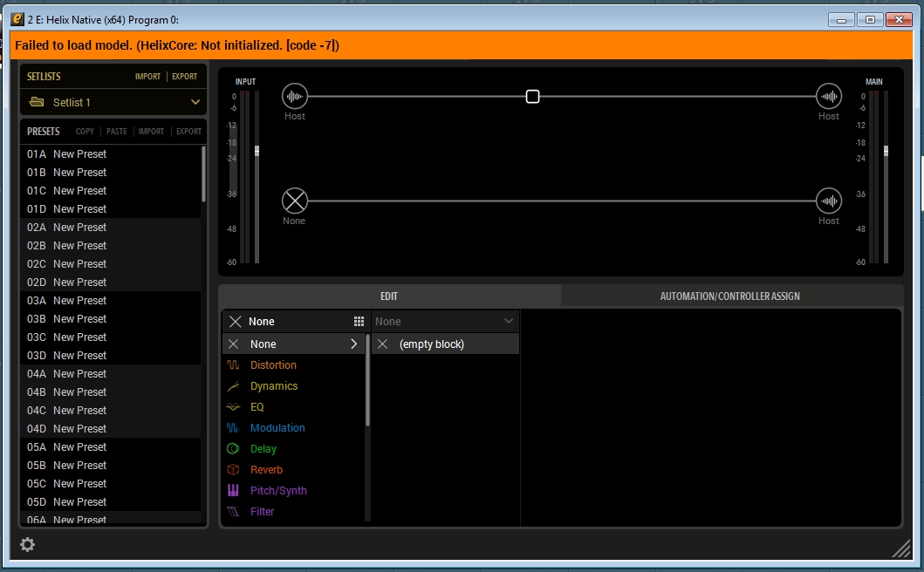
Task: Click the Reverb category icon
Action: (233, 469)
